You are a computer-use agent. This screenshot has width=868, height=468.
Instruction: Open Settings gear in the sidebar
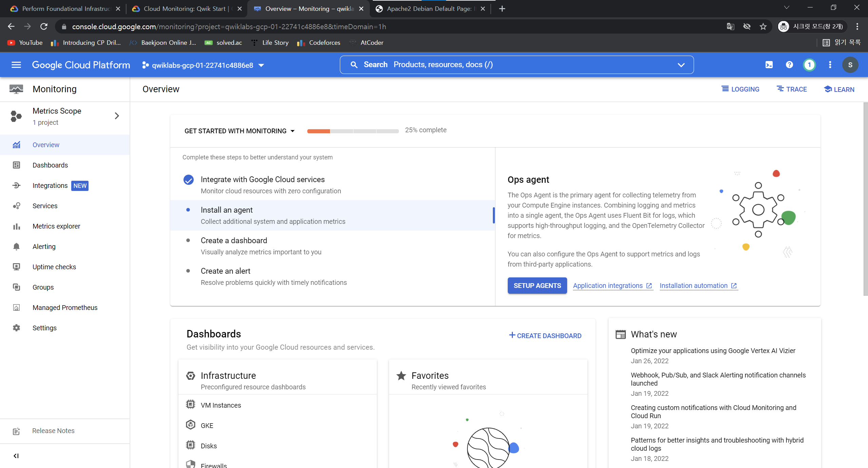(16, 328)
